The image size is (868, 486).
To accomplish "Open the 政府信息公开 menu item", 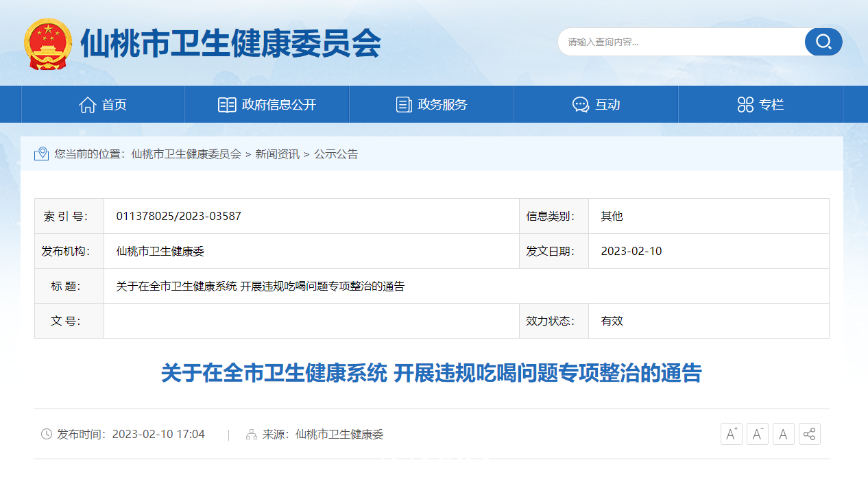I will tap(267, 105).
